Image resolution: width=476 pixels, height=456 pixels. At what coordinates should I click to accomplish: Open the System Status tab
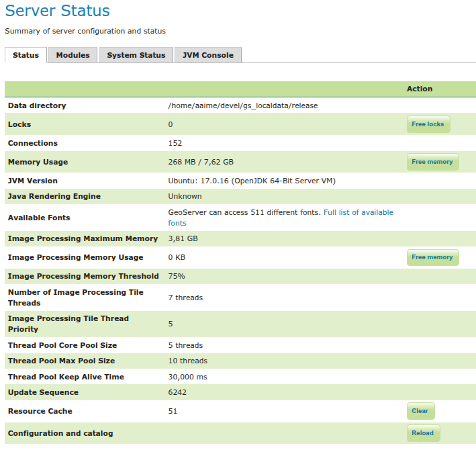coord(136,55)
